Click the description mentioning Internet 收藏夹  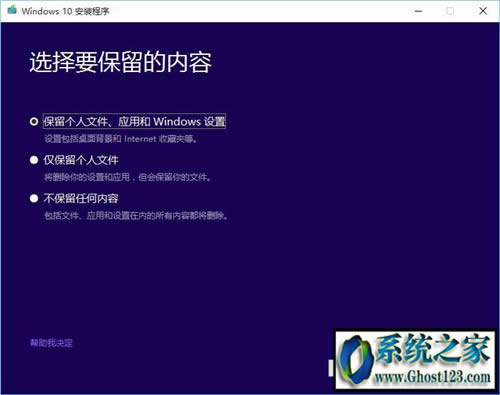coord(122,139)
